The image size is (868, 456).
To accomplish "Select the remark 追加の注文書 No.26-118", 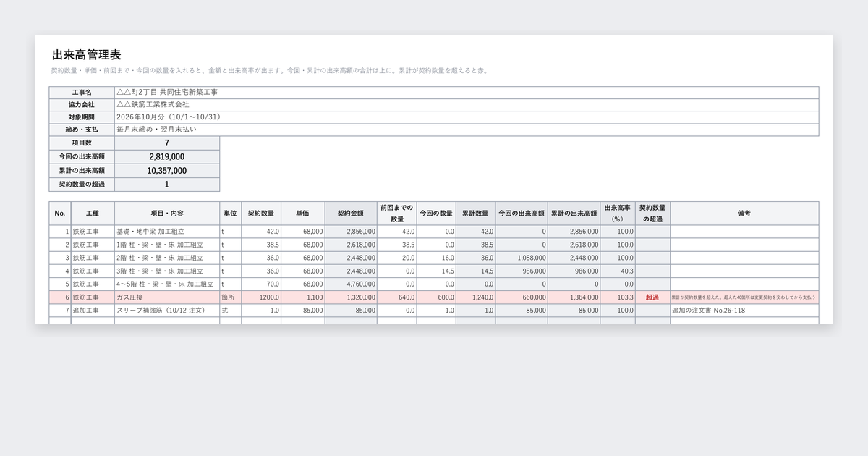I will 744,311.
